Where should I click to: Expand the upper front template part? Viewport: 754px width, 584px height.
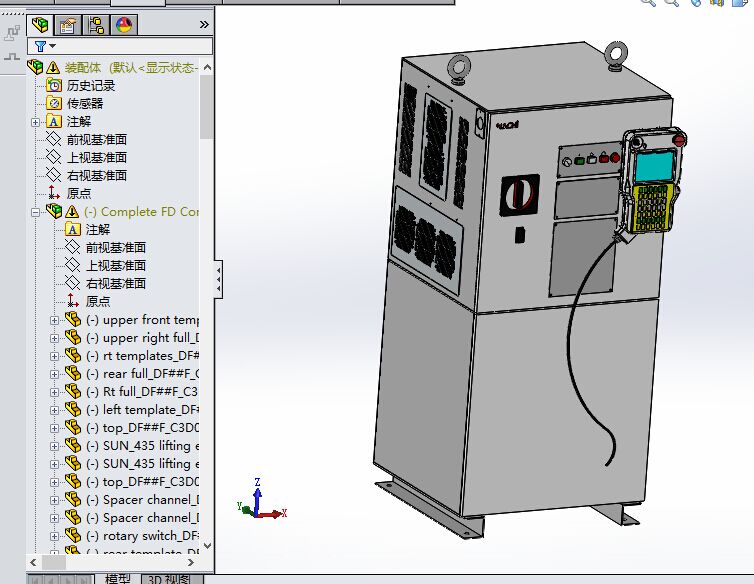pos(54,320)
